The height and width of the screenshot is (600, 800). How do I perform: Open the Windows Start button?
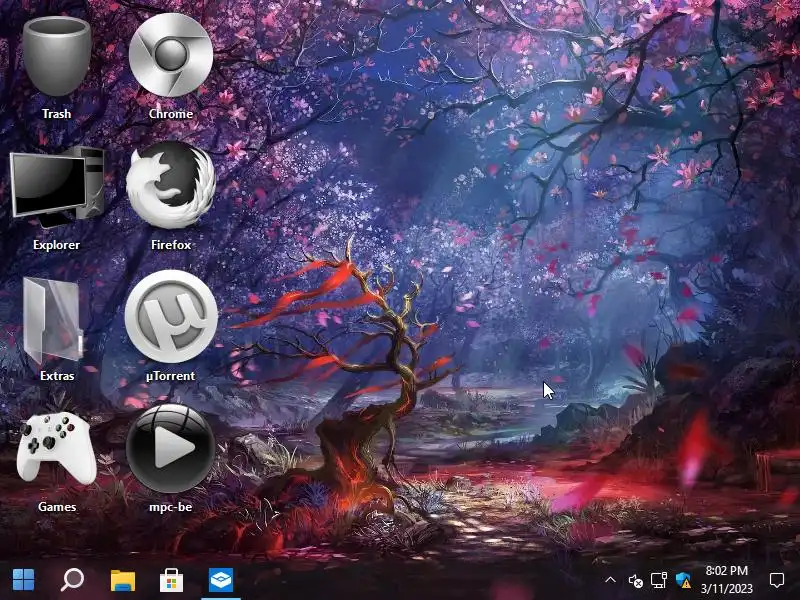[x=23, y=580]
